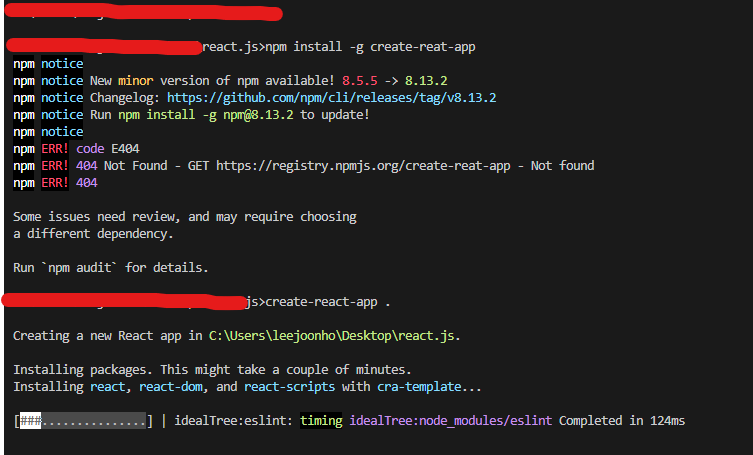753x455 pixels.
Task: Click the highlighted 'timing' label
Action: 321,421
